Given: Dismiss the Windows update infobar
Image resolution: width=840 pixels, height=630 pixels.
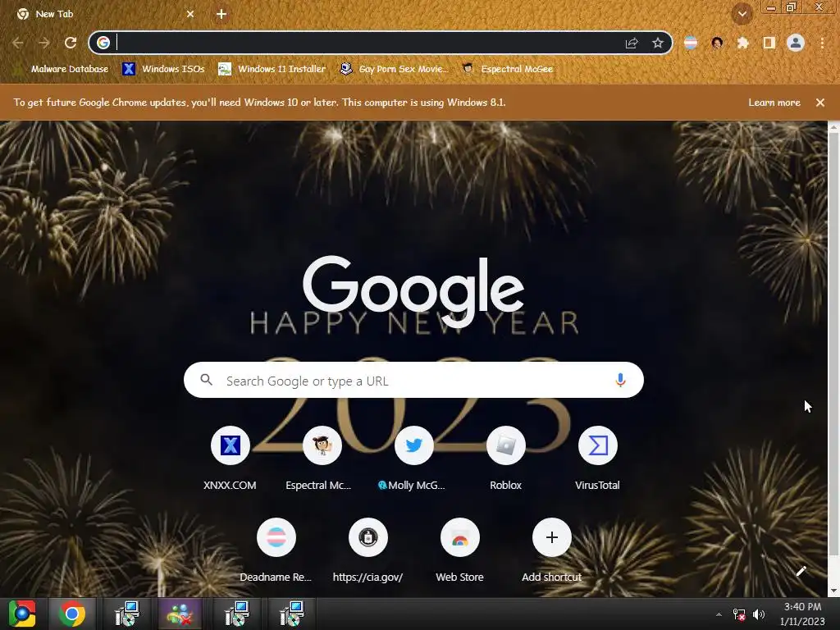Looking at the screenshot, I should pyautogui.click(x=820, y=103).
